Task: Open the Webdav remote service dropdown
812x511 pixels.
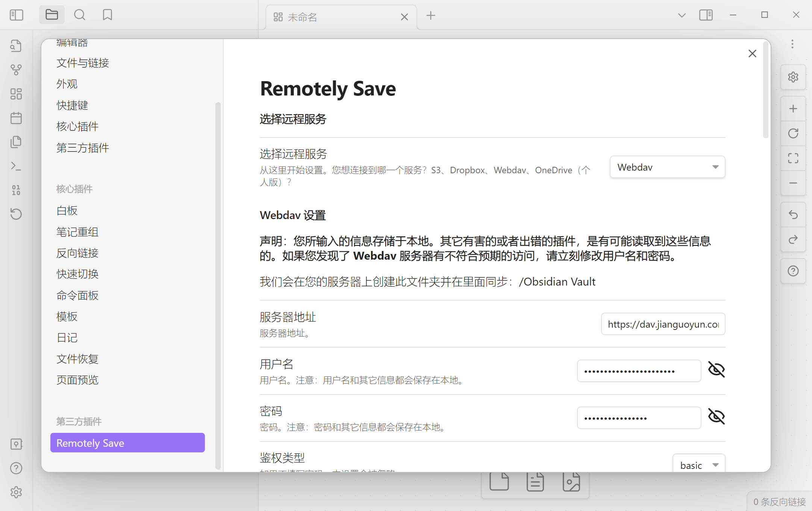Action: tap(668, 167)
